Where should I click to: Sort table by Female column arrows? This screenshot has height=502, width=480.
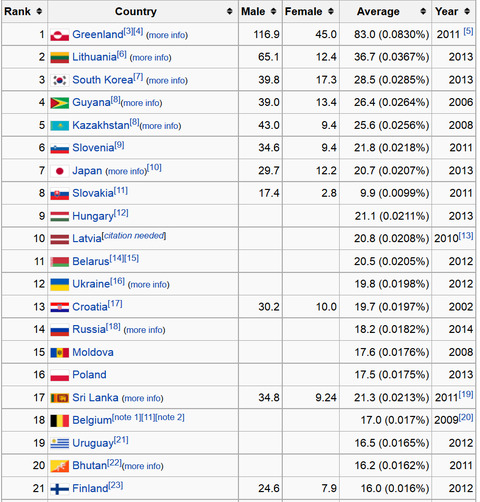click(331, 11)
